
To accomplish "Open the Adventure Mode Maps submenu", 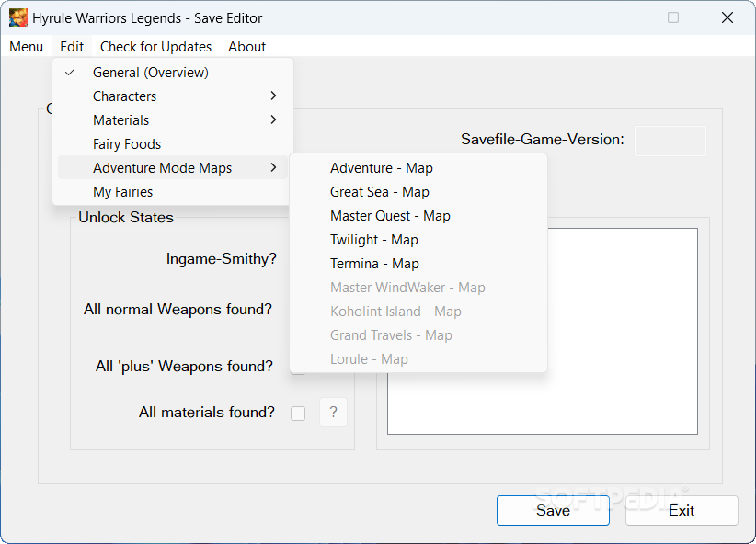I will pyautogui.click(x=173, y=167).
